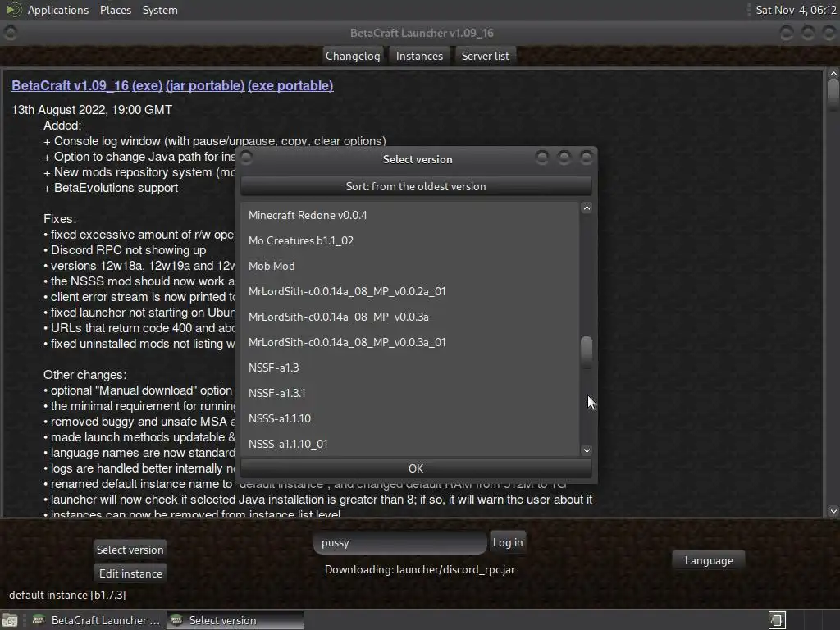840x630 pixels.
Task: Click the Select version taskbar app icon
Action: [176, 620]
